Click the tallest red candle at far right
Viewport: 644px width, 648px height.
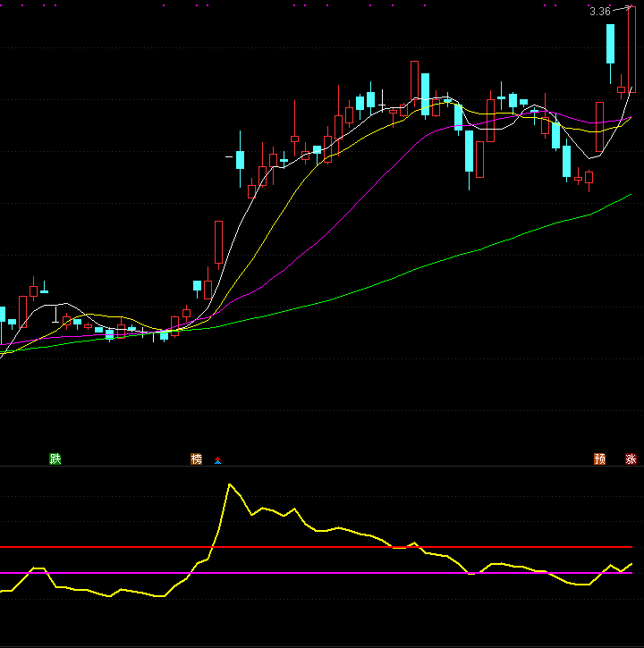(631, 49)
